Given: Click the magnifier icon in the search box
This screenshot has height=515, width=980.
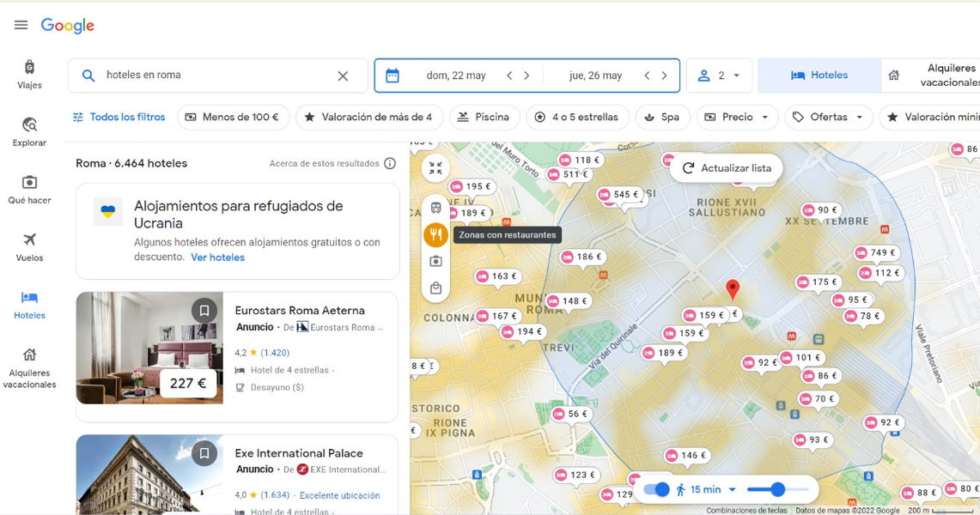Looking at the screenshot, I should click(88, 76).
